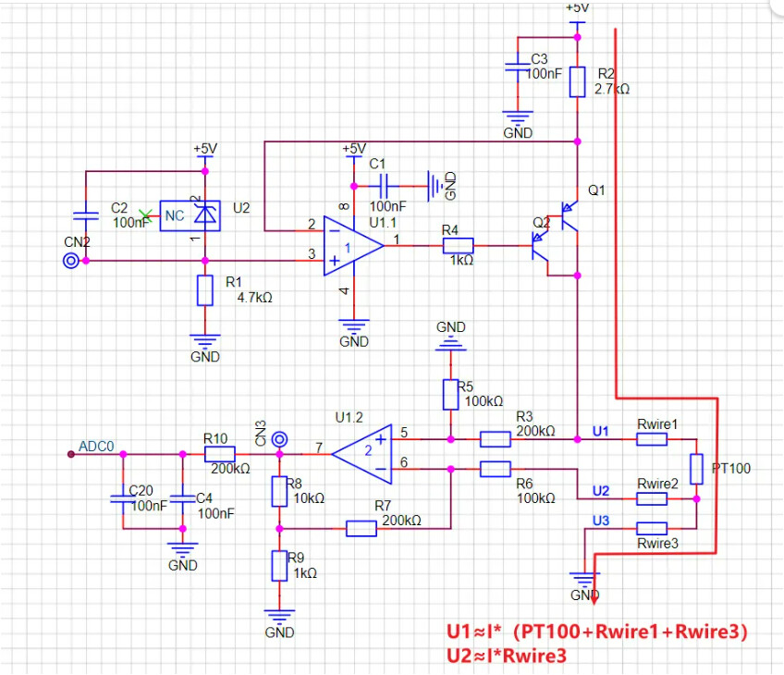Select feedback resistor R7 200kΩ
Image resolution: width=784 pixels, height=675 pixels.
[361, 528]
